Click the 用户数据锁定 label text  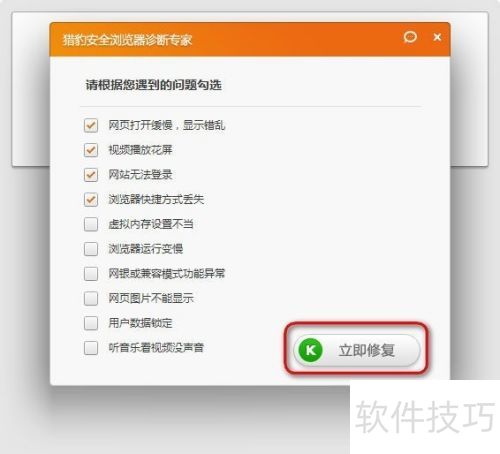click(x=140, y=323)
